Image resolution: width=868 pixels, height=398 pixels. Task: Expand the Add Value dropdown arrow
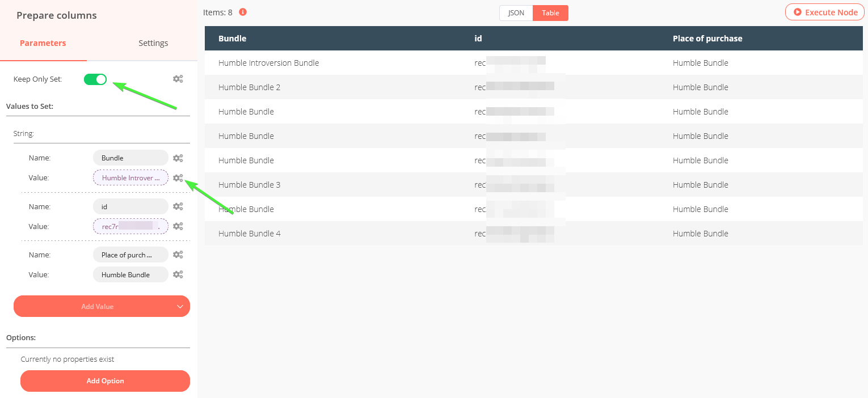tap(180, 307)
